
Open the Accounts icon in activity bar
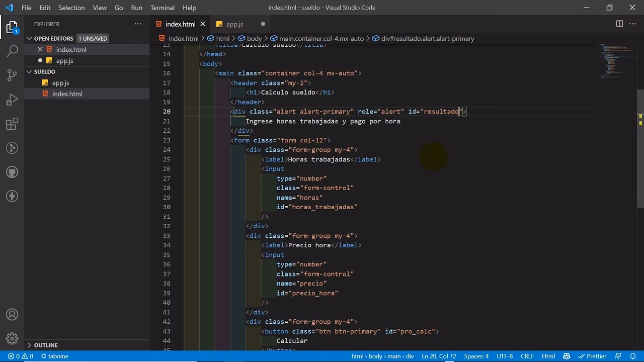click(x=12, y=315)
